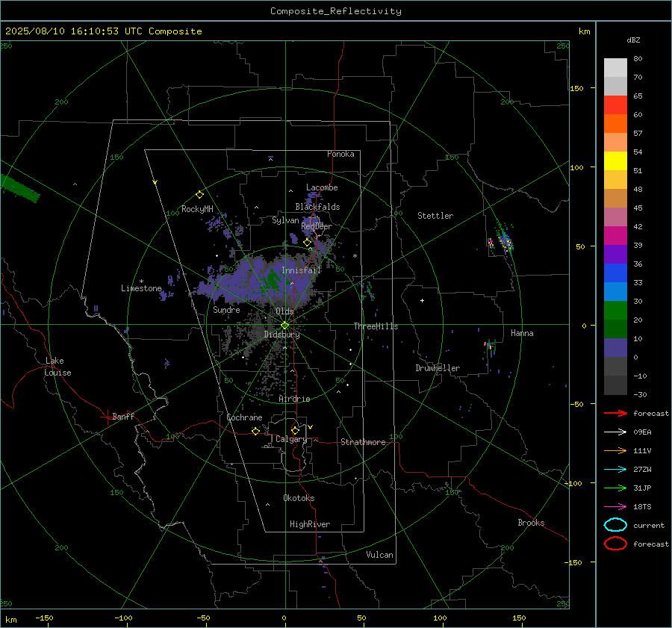Image resolution: width=672 pixels, height=628 pixels.
Task: Click the RockyMH location label
Action: point(197,209)
